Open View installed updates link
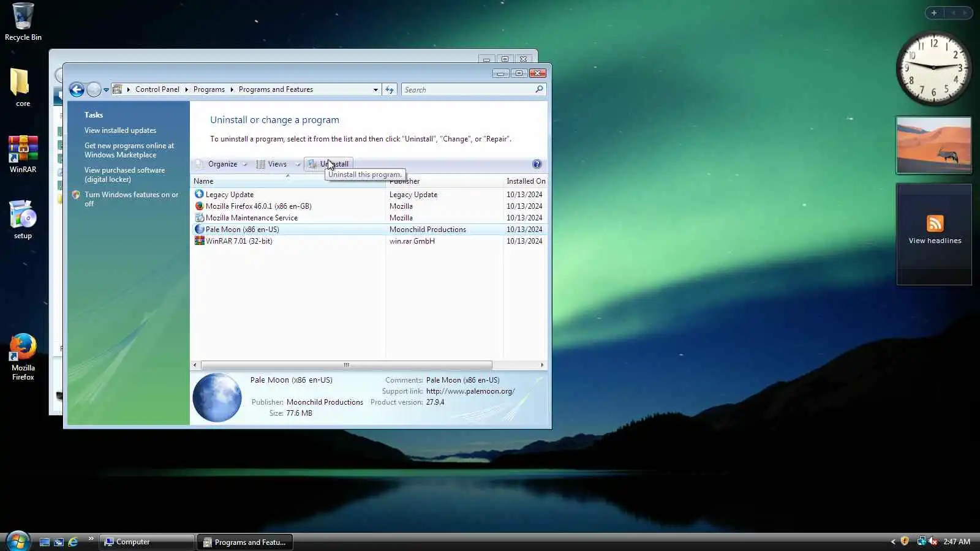980x551 pixels. (120, 130)
